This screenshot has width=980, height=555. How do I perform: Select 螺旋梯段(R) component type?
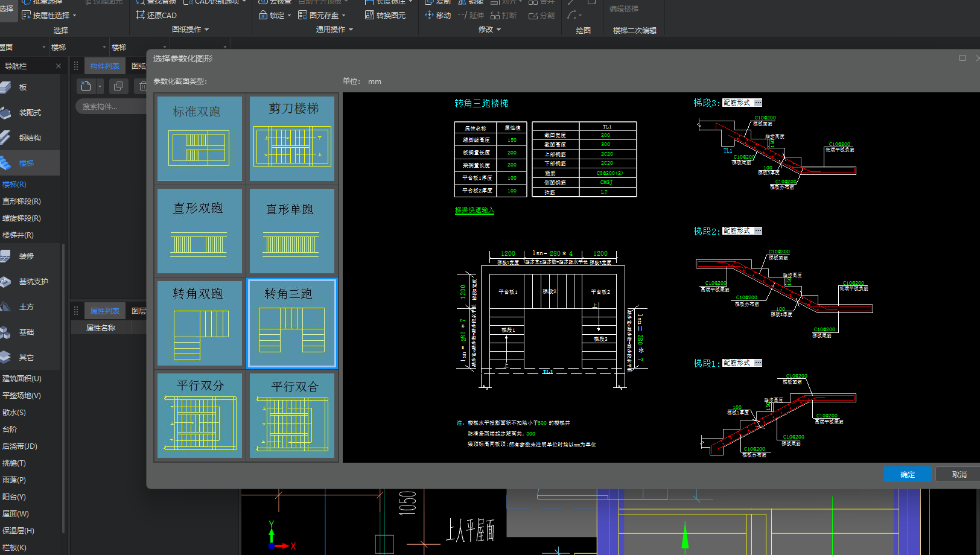point(22,218)
